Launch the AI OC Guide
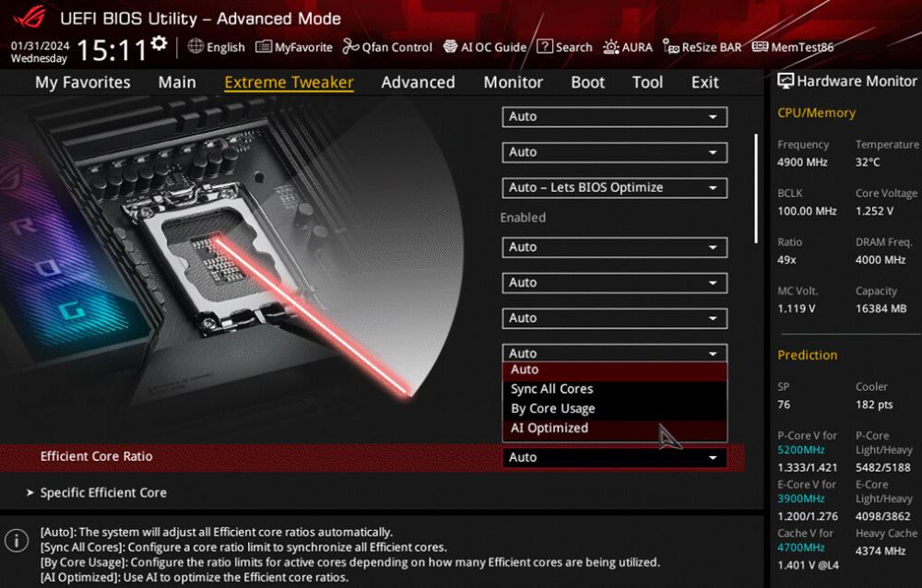 pos(485,47)
